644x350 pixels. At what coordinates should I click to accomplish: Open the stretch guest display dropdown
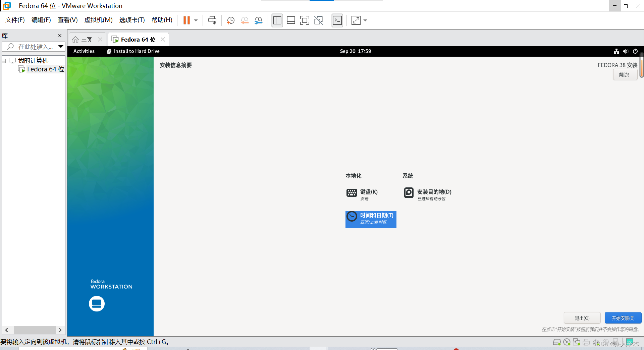coord(365,20)
